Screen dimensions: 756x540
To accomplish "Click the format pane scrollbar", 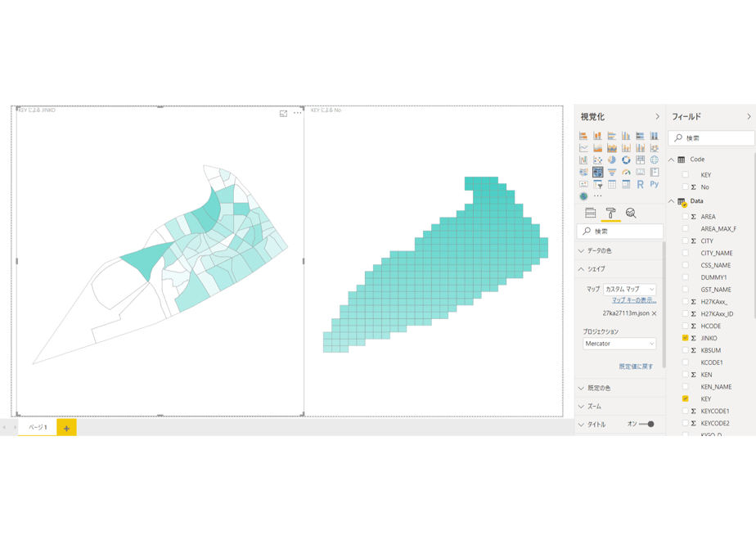I will (x=664, y=304).
